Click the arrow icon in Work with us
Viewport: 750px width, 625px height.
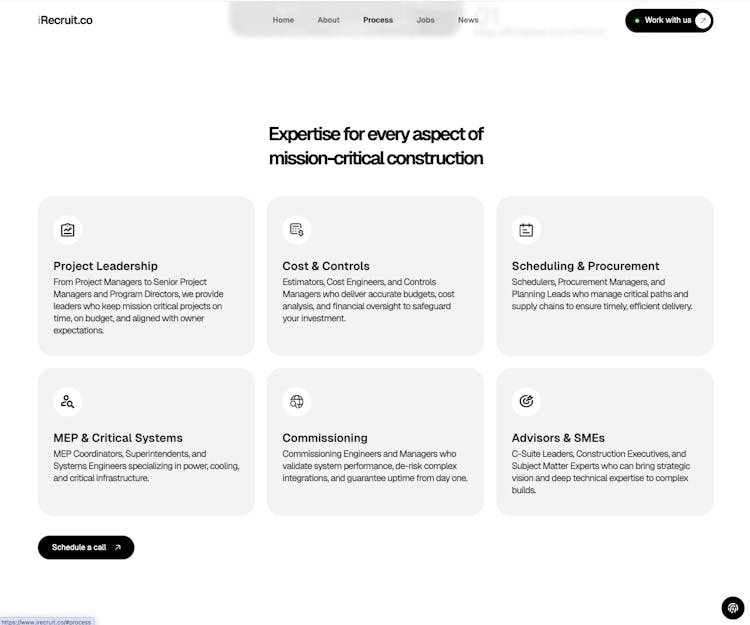coord(703,20)
